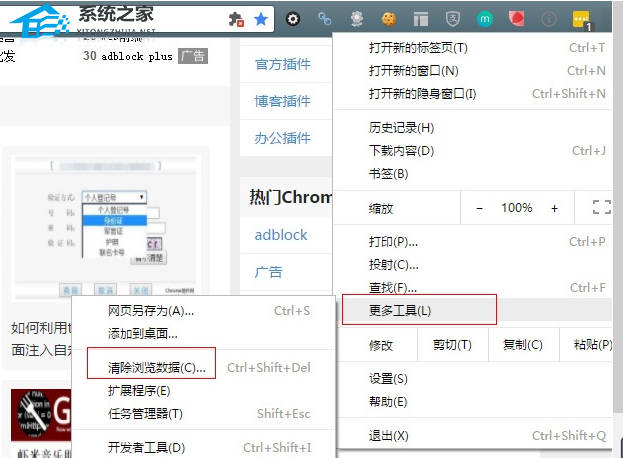The width and height of the screenshot is (623, 458).
Task: Click the blue bookmark star icon
Action: (261, 19)
